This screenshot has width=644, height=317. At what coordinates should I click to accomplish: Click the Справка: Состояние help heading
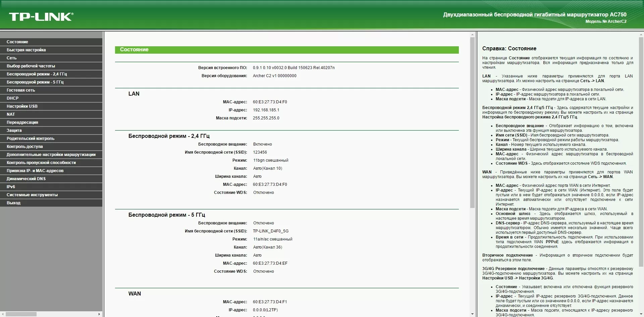(x=509, y=49)
